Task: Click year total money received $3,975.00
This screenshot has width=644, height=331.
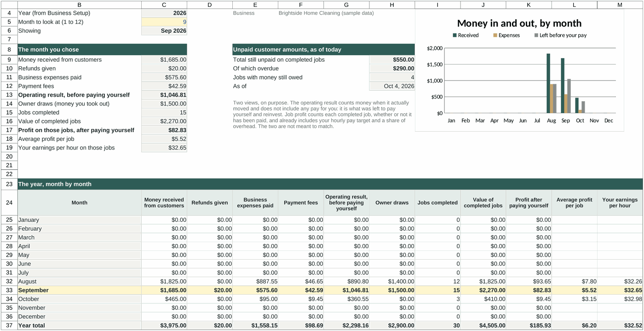Action: 164,325
